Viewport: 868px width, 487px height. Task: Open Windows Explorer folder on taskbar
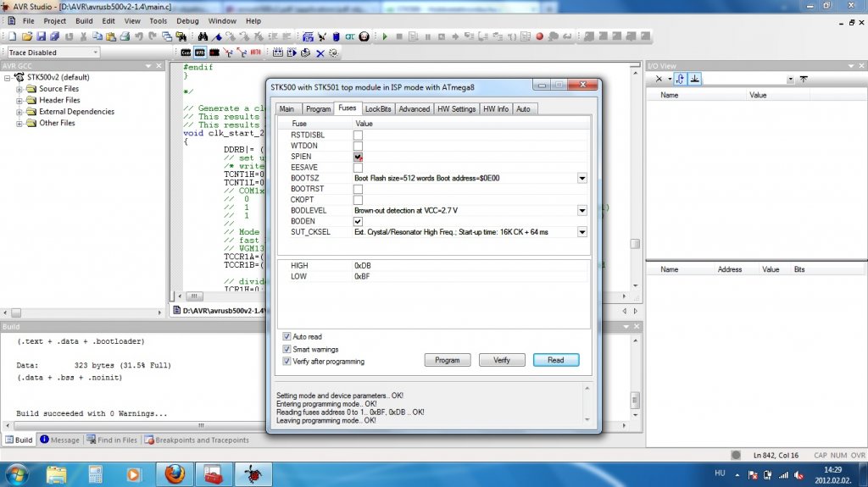pos(56,474)
